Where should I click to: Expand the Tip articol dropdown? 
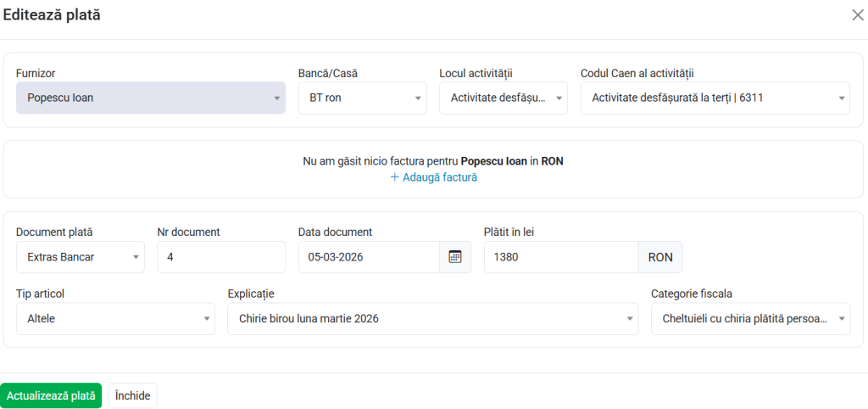(115, 319)
